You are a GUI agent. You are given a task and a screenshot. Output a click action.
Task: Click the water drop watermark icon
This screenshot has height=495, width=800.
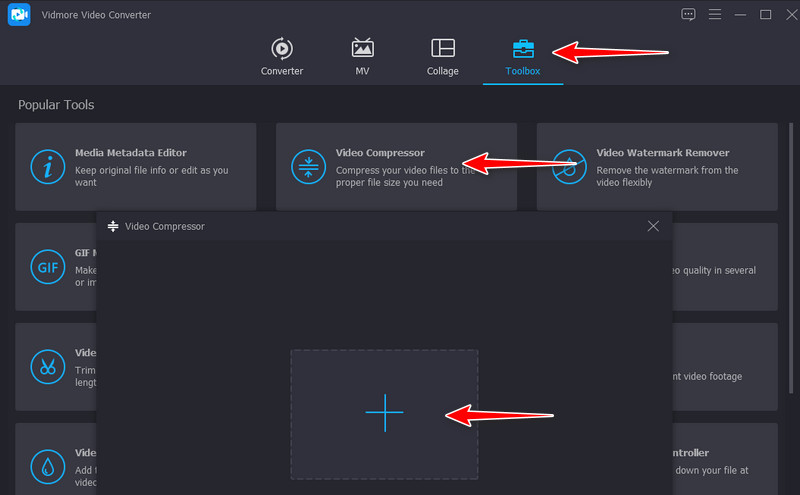(47, 465)
